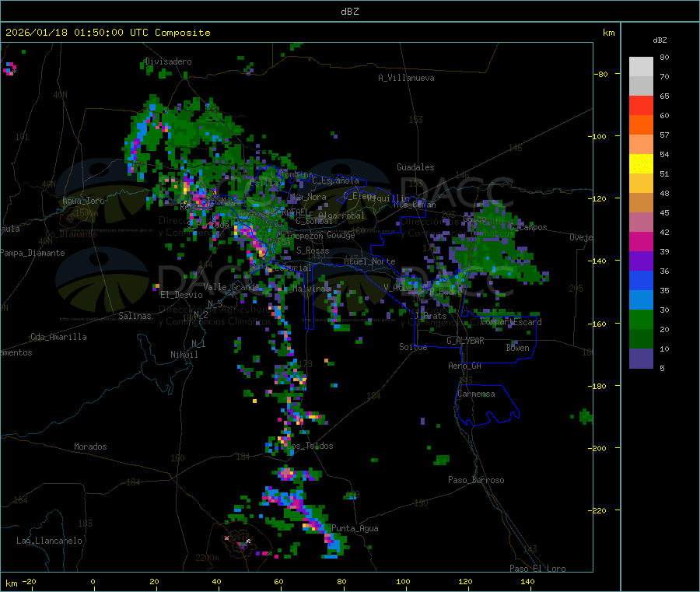Image resolution: width=700 pixels, height=592 pixels.
Task: Click the 140 tick on the horizontal axis
Action: coord(527,581)
